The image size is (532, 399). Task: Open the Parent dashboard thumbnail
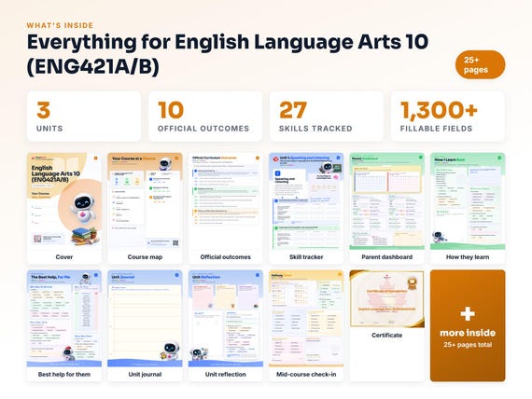coord(387,201)
